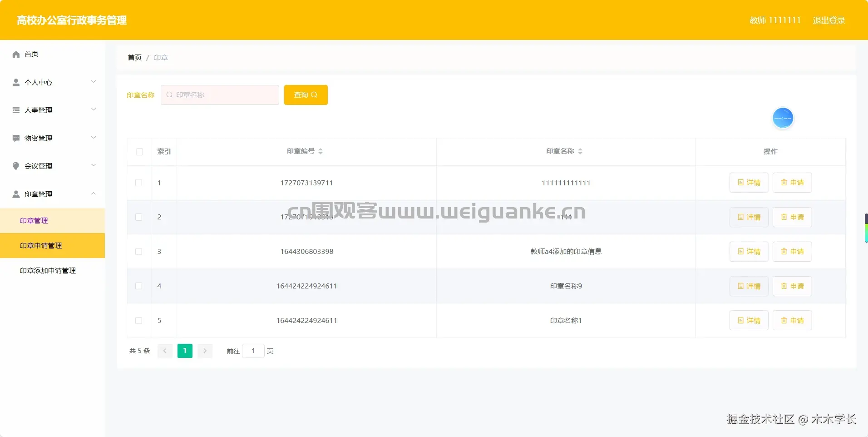The height and width of the screenshot is (437, 868).
Task: Open 详情 for 印章名称9
Action: pyautogui.click(x=749, y=286)
